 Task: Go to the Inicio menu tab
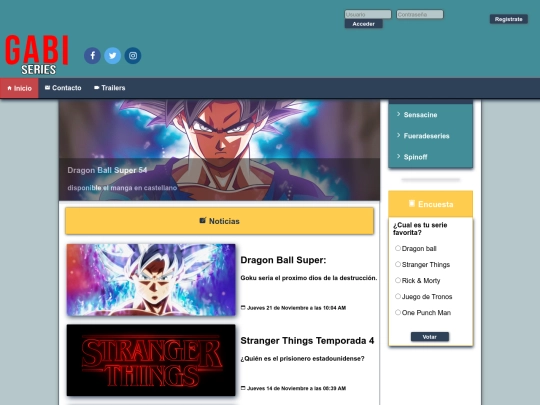coord(19,88)
